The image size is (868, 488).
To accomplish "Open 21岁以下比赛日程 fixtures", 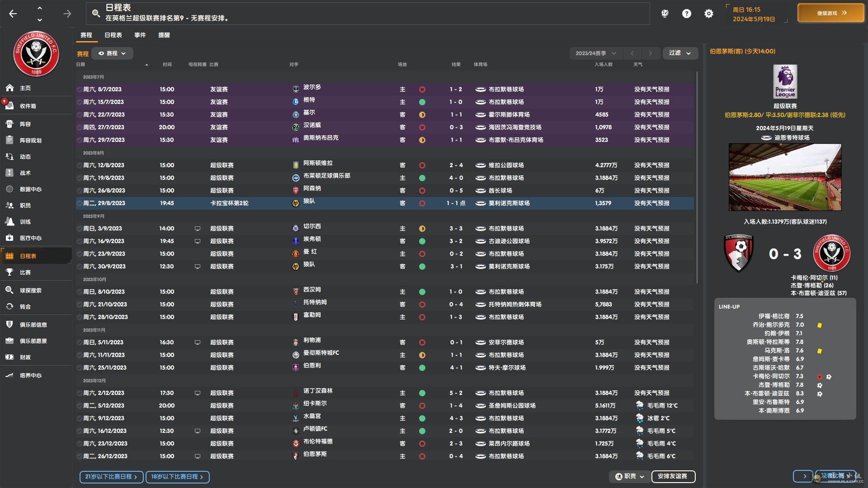I will (x=111, y=477).
